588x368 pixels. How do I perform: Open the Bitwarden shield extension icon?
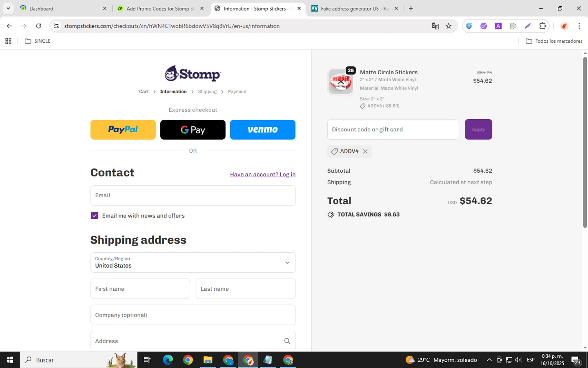[469, 26]
